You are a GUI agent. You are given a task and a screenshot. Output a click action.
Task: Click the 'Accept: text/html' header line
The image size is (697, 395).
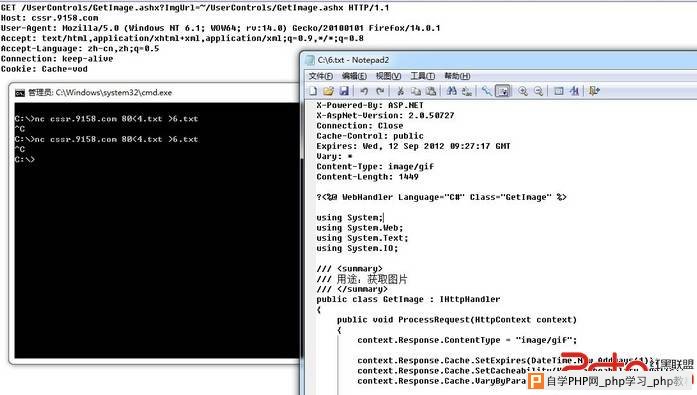[x=182, y=39]
